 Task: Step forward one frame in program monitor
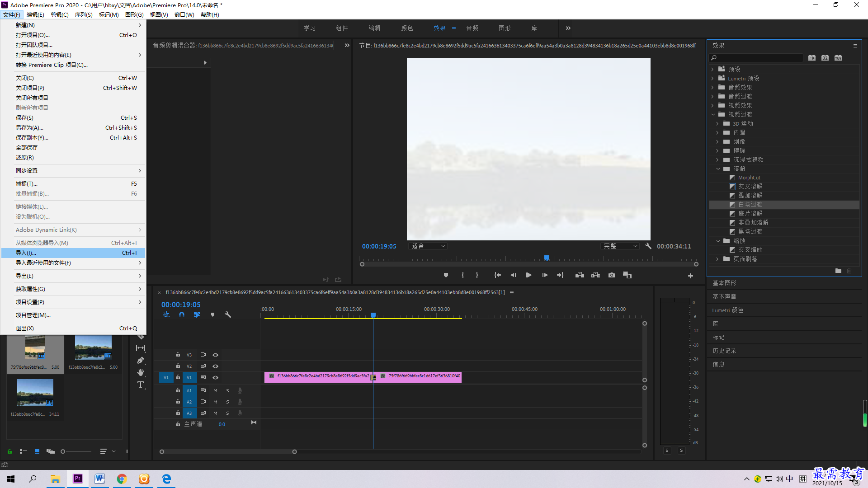[545, 275]
